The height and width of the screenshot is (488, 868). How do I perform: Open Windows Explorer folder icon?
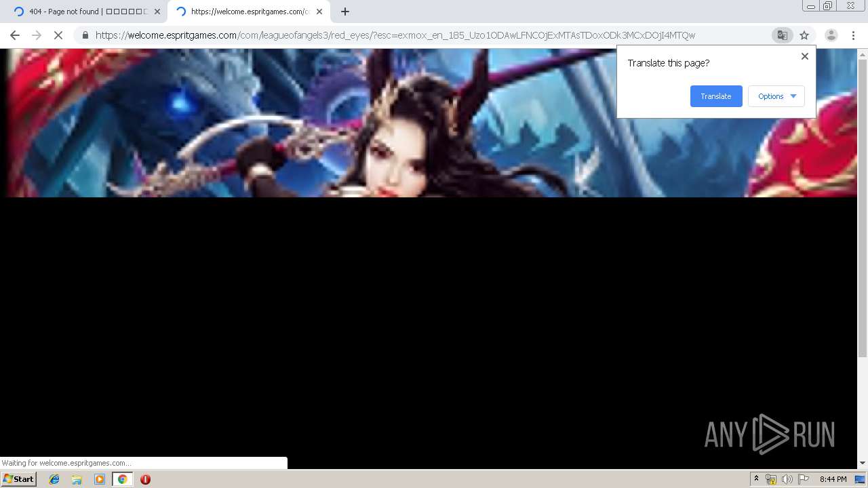[x=77, y=479]
